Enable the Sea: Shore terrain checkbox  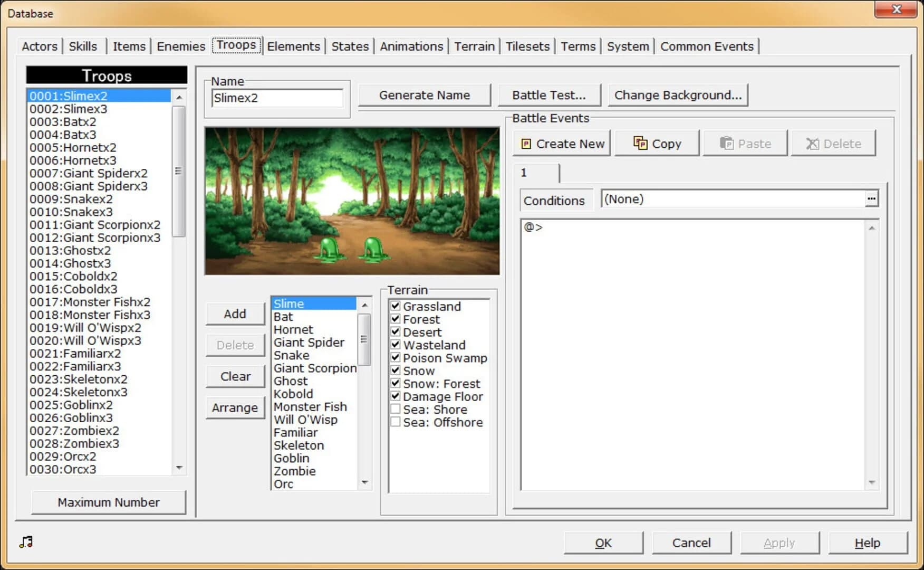[394, 409]
